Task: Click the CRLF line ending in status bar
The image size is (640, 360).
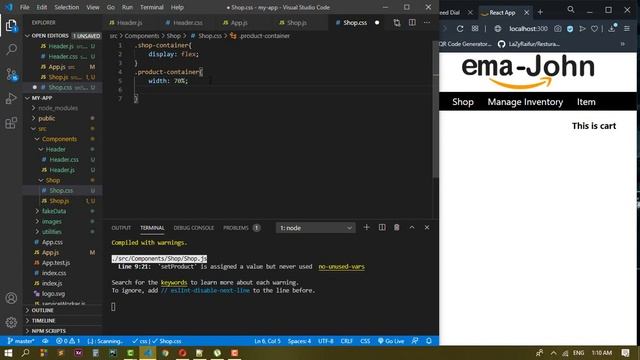Action: pyautogui.click(x=346, y=341)
